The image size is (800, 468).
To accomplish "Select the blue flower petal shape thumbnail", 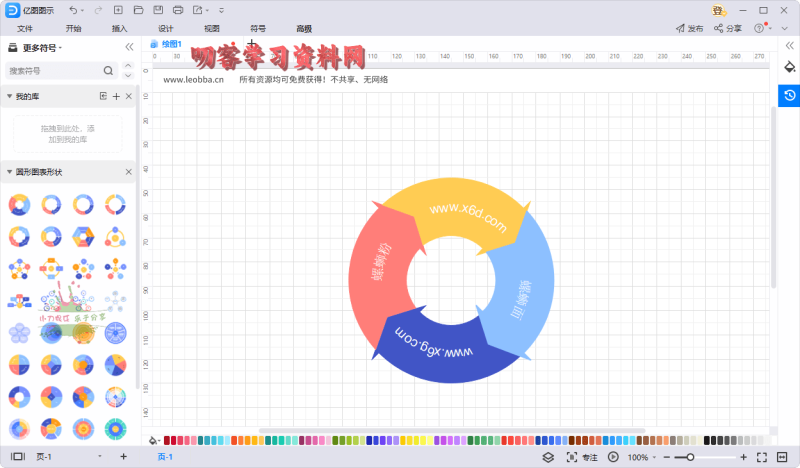I will [19, 333].
